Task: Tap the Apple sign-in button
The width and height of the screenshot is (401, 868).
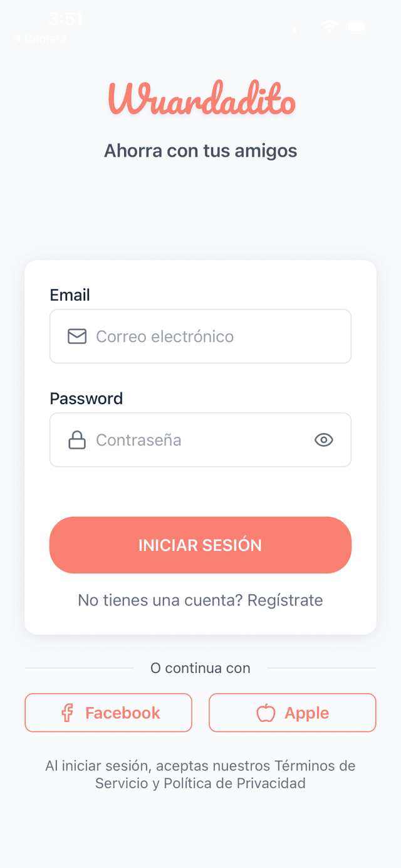Action: click(292, 713)
